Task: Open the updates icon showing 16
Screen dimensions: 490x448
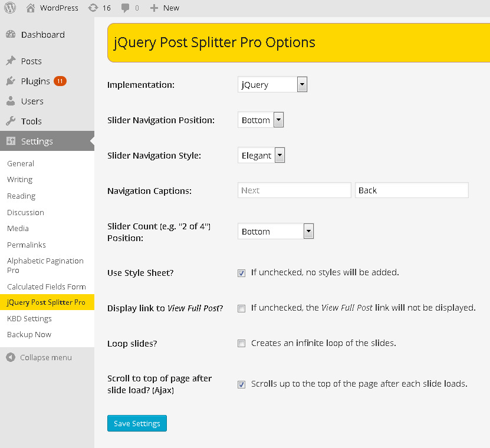Action: 93,8
